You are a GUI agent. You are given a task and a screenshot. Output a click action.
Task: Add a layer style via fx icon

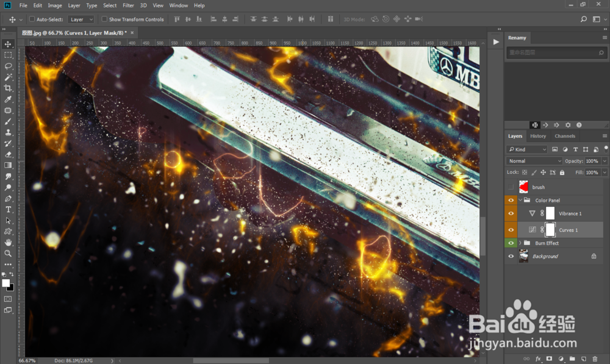538,359
